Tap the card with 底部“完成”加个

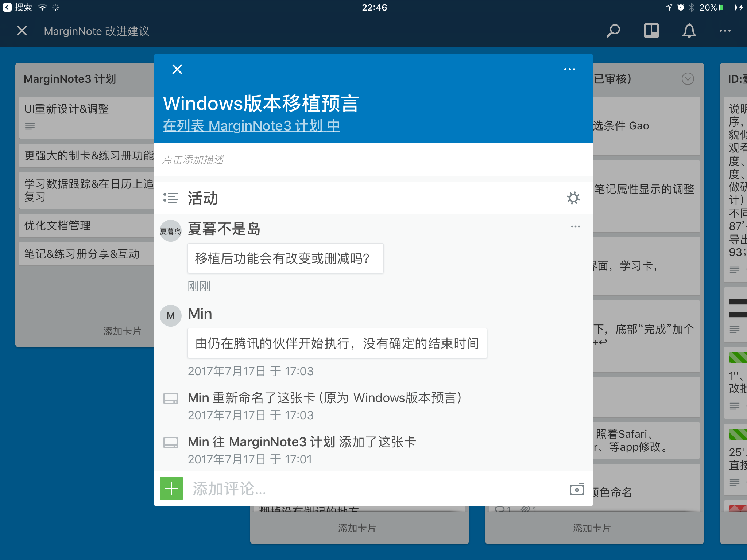[647, 336]
